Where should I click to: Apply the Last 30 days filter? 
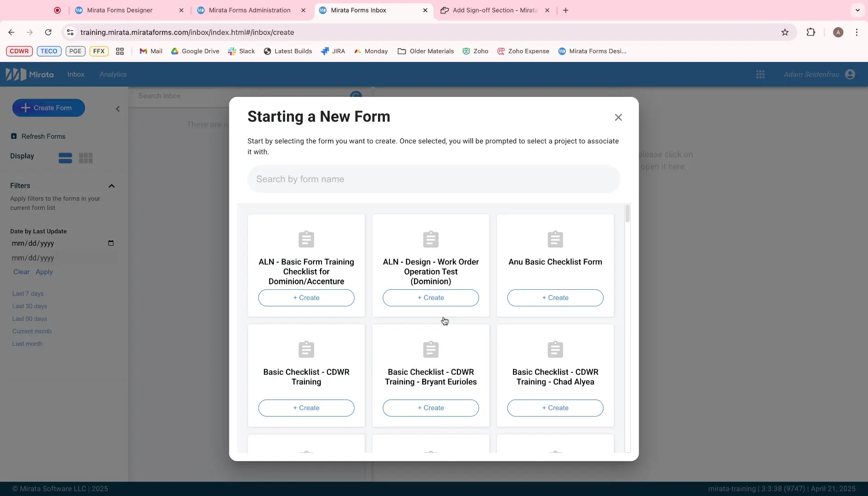pos(30,306)
